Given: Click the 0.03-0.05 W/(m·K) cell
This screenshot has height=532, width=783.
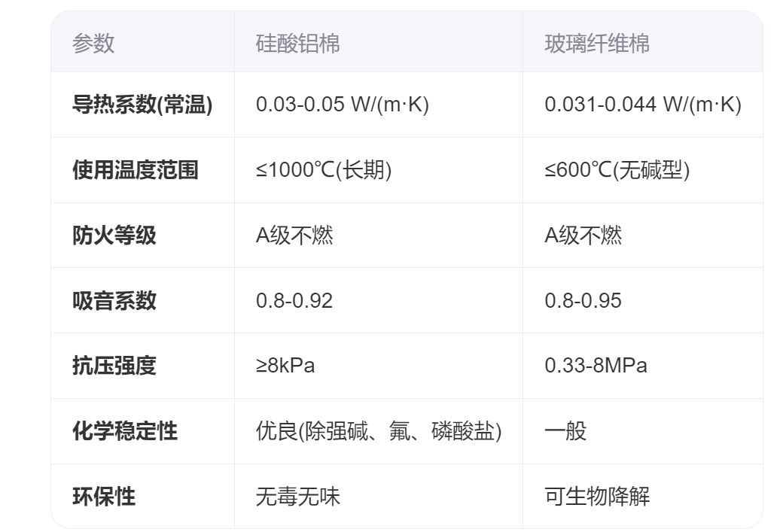Looking at the screenshot, I should 342,105.
